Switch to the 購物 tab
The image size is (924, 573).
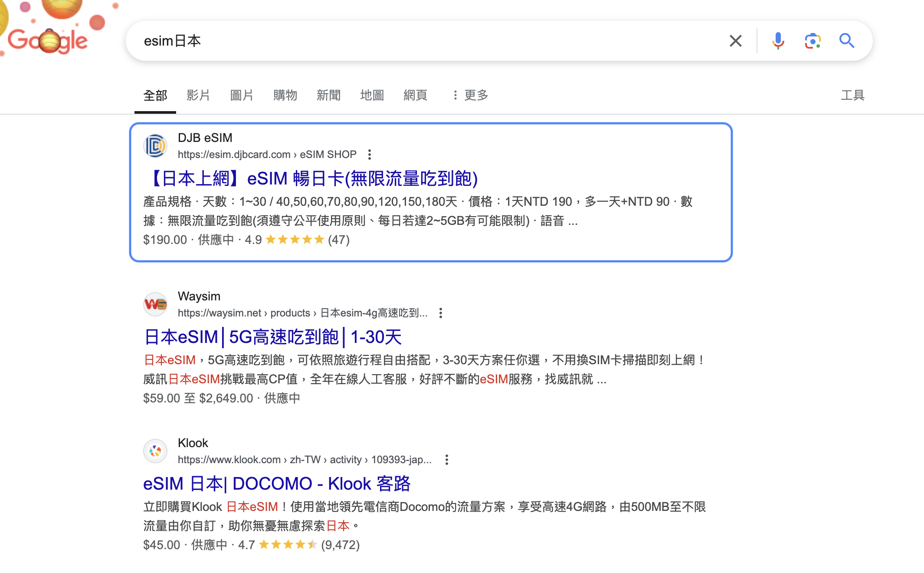(285, 95)
